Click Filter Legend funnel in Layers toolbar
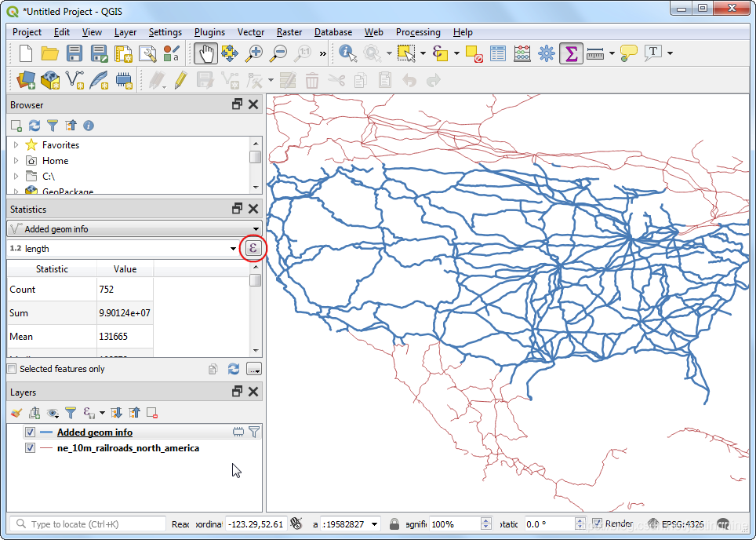756x540 pixels. [71, 413]
